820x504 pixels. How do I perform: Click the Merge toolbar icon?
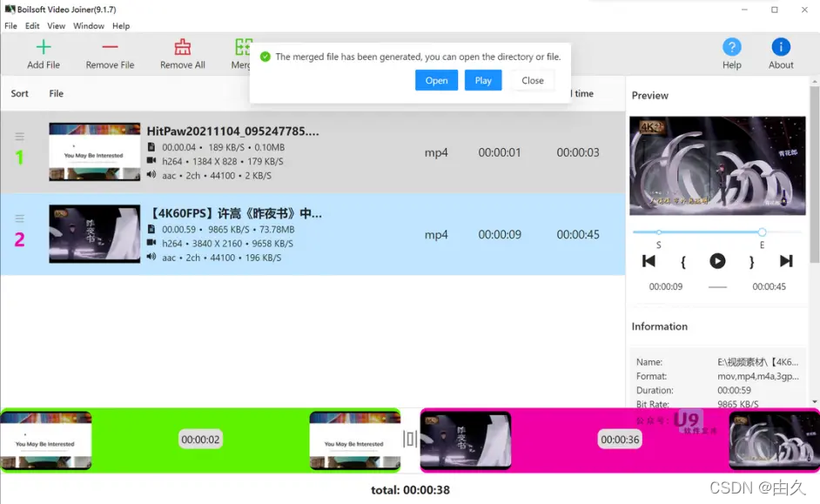coord(243,47)
